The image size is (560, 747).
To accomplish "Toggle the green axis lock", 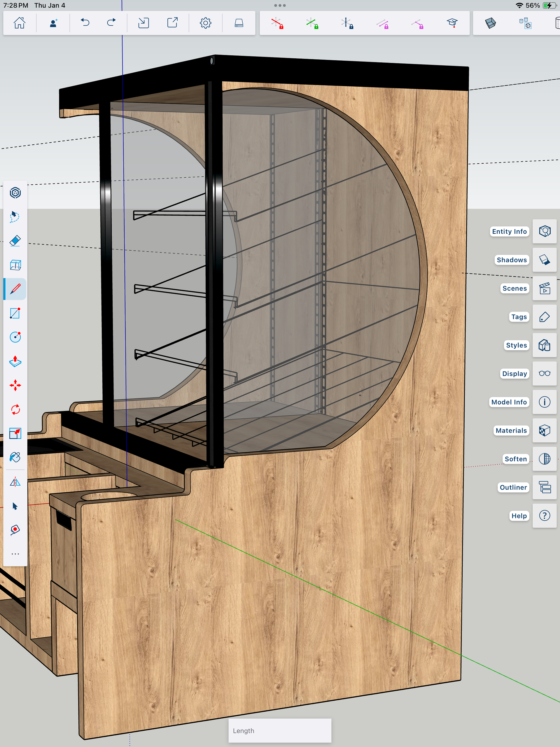I will pos(312,23).
